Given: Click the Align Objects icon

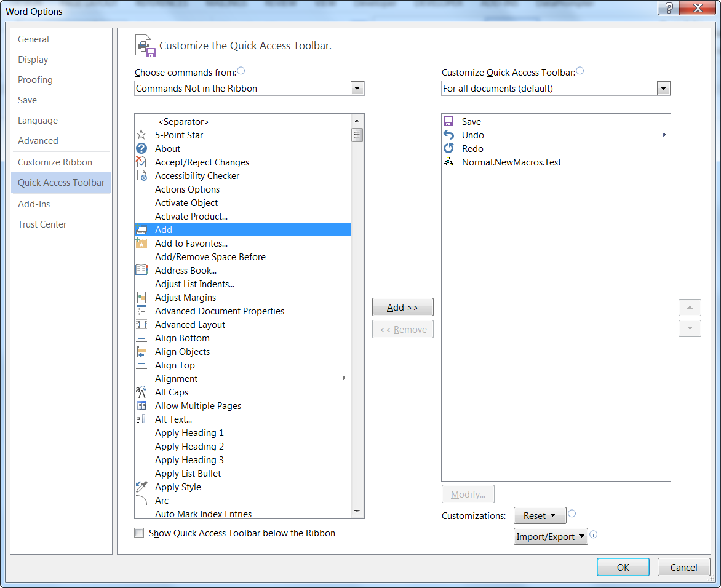Looking at the screenshot, I should coord(141,351).
